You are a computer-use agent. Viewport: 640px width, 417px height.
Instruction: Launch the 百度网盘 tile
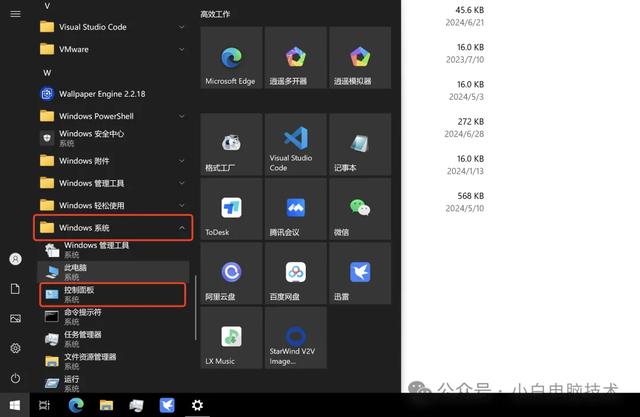click(296, 273)
